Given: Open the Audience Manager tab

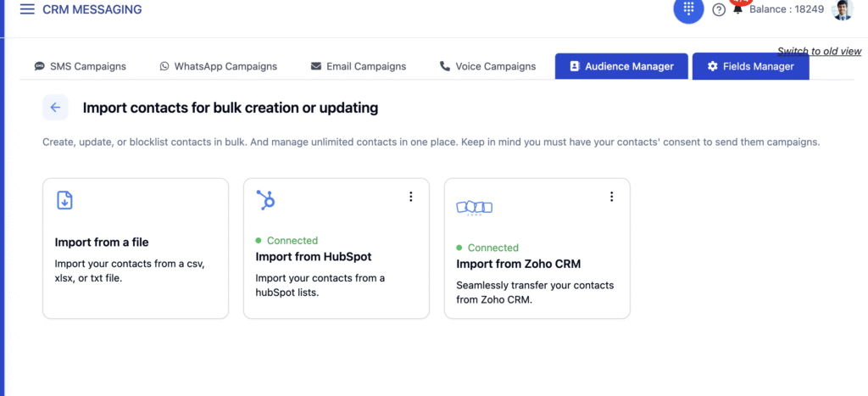Looking at the screenshot, I should pyautogui.click(x=621, y=66).
